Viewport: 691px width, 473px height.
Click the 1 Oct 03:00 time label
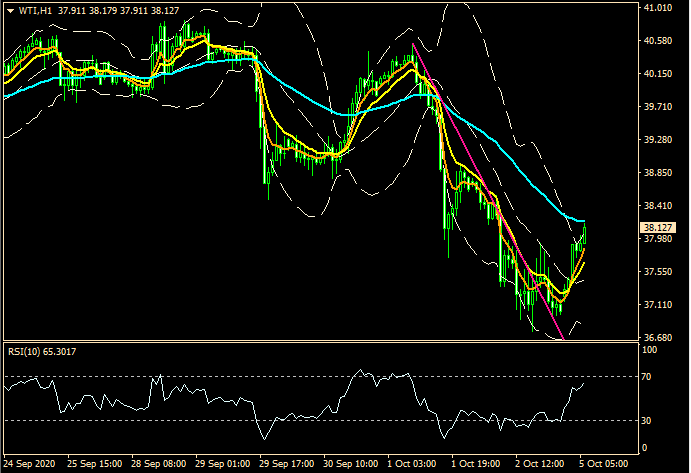coord(412,465)
